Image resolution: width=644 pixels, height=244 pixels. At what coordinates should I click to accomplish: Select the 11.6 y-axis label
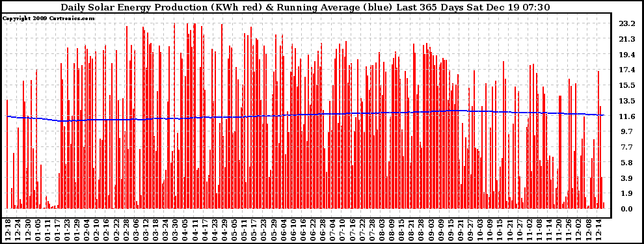(626, 116)
